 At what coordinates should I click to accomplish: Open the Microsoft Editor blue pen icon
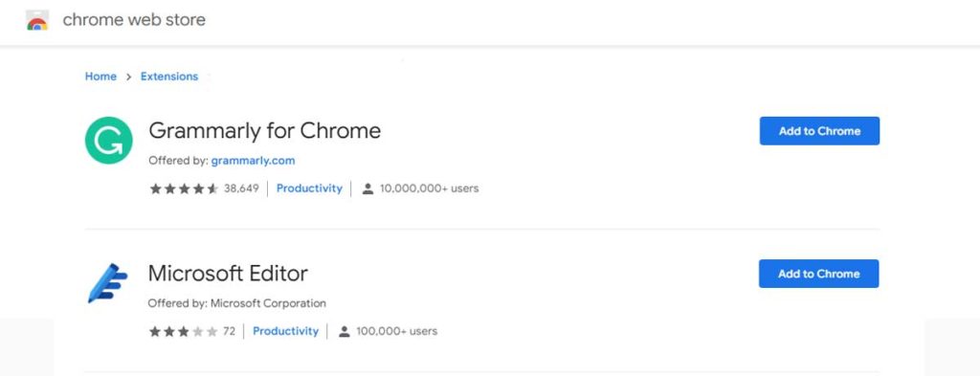click(107, 283)
